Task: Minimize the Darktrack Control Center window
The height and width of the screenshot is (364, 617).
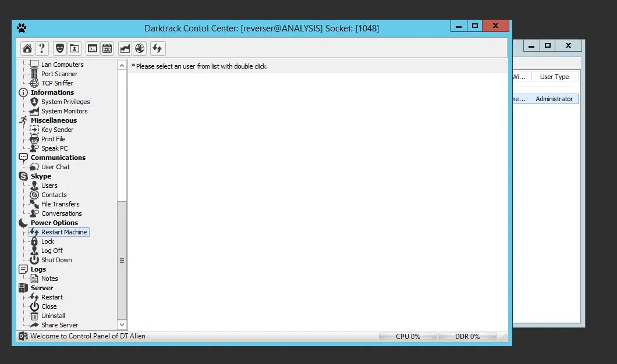Action: click(x=459, y=26)
